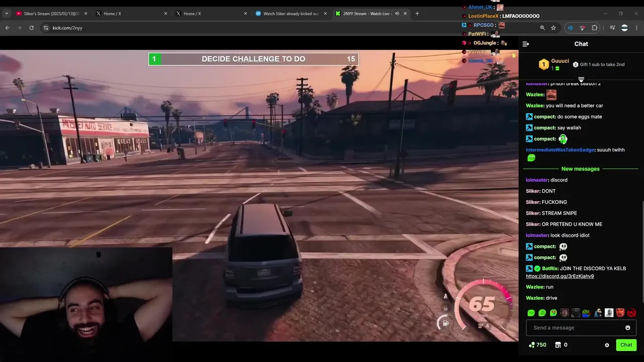Switch to the first Home / X tab
This screenshot has width=644, height=362.
[x=131, y=14]
